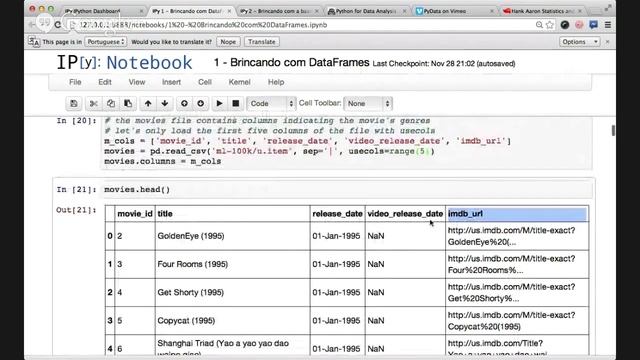
Task: Paste cell below with clipboard icon
Action: point(128,104)
